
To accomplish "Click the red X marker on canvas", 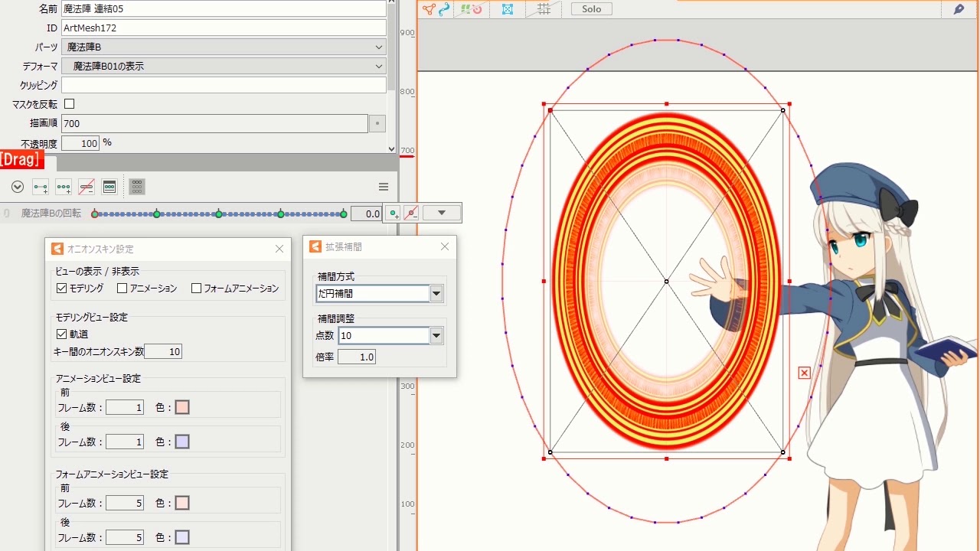I will [x=804, y=373].
